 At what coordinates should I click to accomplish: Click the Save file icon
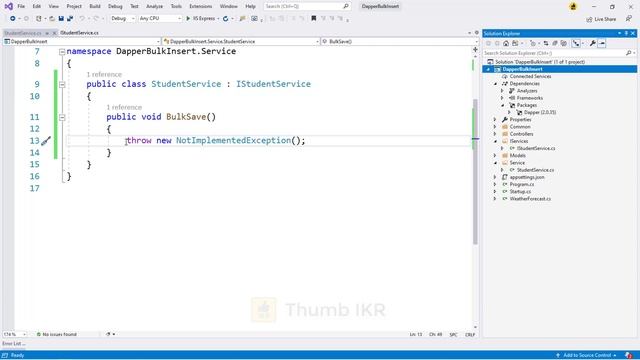tap(61, 18)
